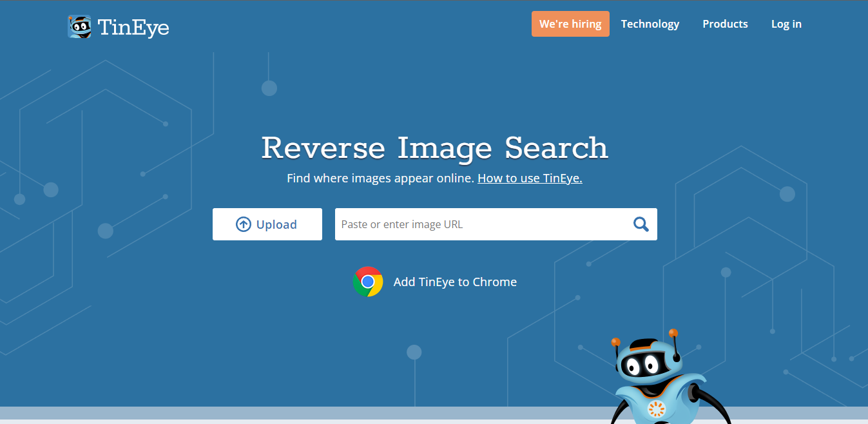Open the How to use TinEye link

[x=530, y=178]
